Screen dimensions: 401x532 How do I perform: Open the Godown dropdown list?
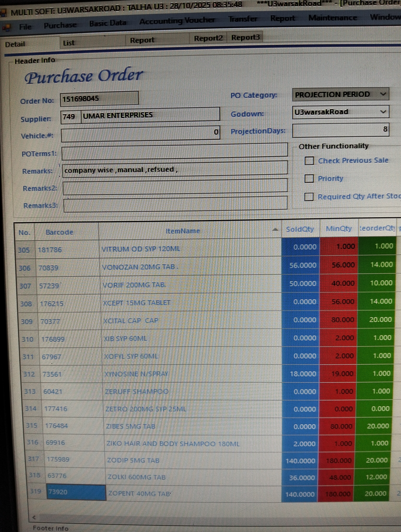(383, 112)
